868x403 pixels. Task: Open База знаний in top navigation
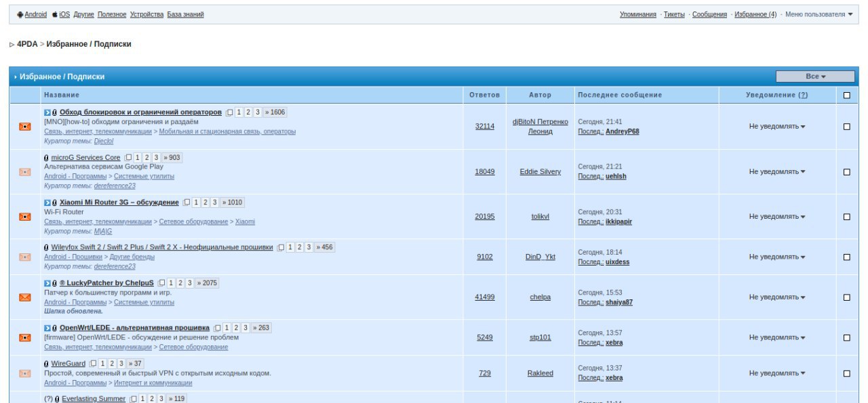coord(185,14)
